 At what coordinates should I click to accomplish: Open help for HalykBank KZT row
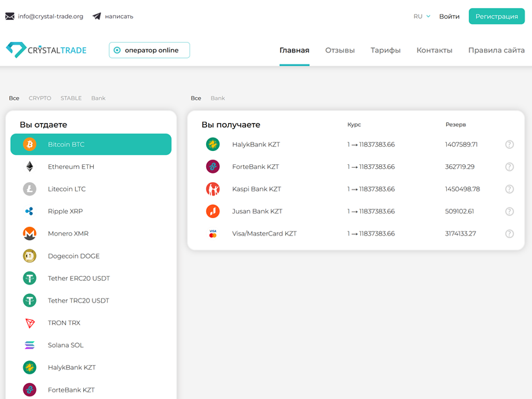(509, 144)
